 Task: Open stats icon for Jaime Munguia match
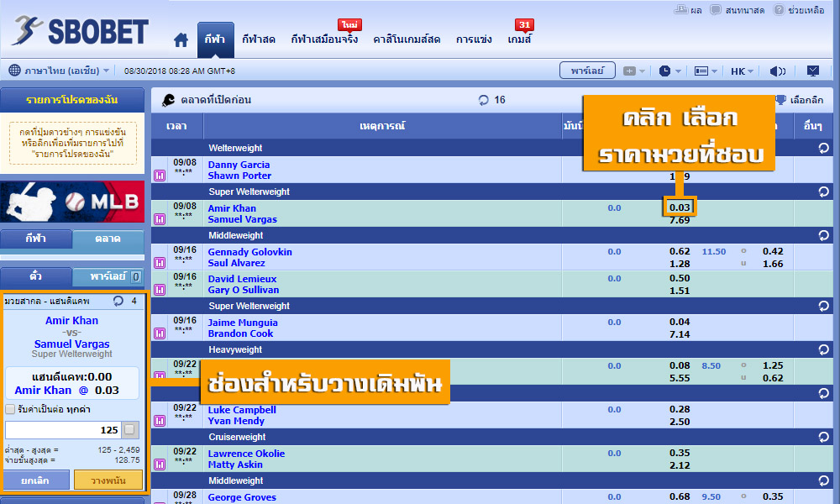pyautogui.click(x=160, y=333)
